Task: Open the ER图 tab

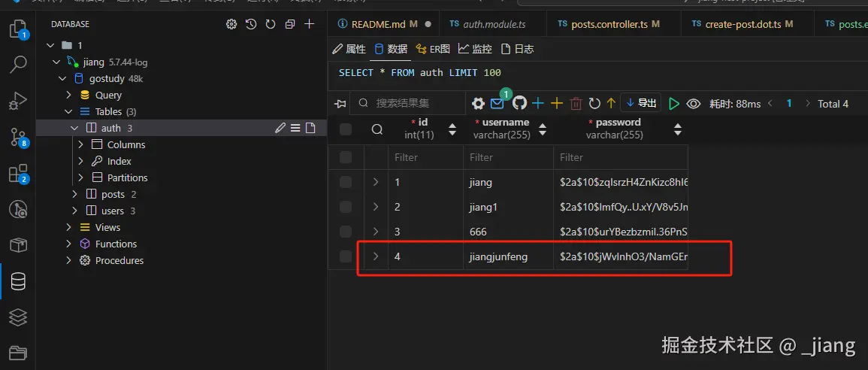Action: [433, 50]
